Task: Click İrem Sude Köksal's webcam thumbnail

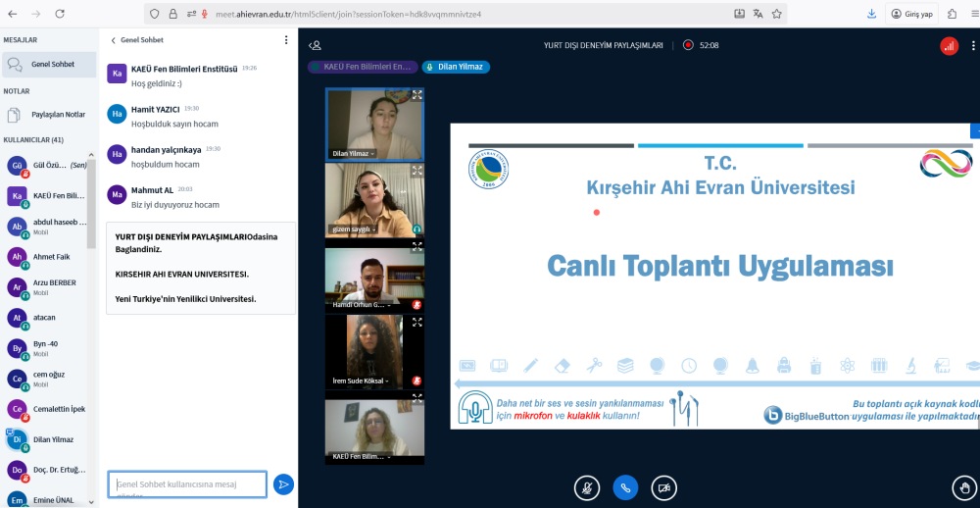Action: pyautogui.click(x=374, y=350)
